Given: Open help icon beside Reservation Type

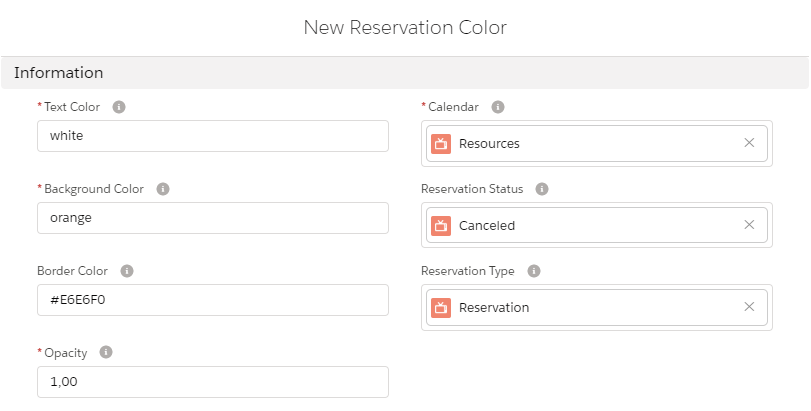Looking at the screenshot, I should [x=534, y=271].
